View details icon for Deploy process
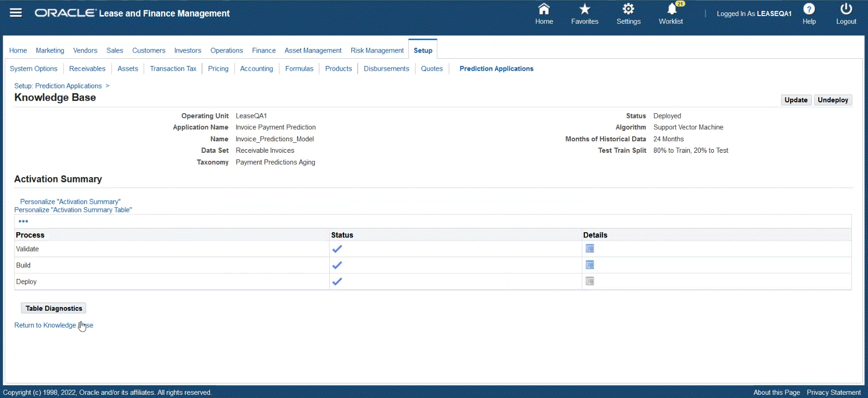 [590, 282]
